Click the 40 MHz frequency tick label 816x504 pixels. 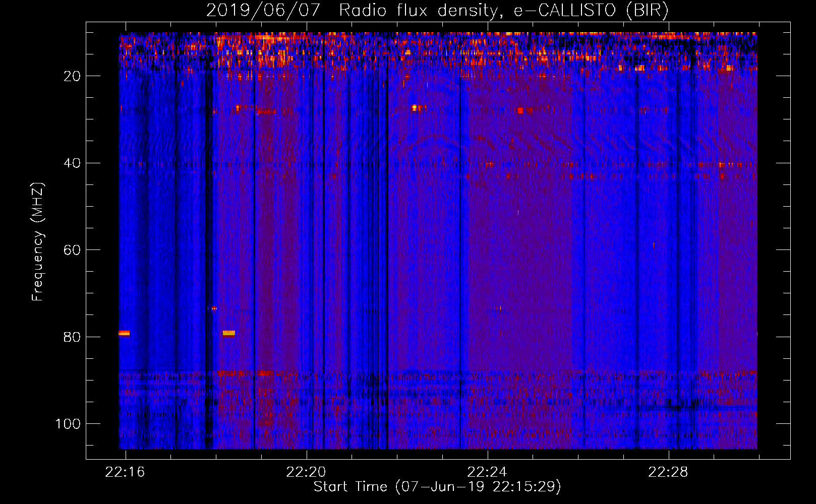[x=72, y=163]
